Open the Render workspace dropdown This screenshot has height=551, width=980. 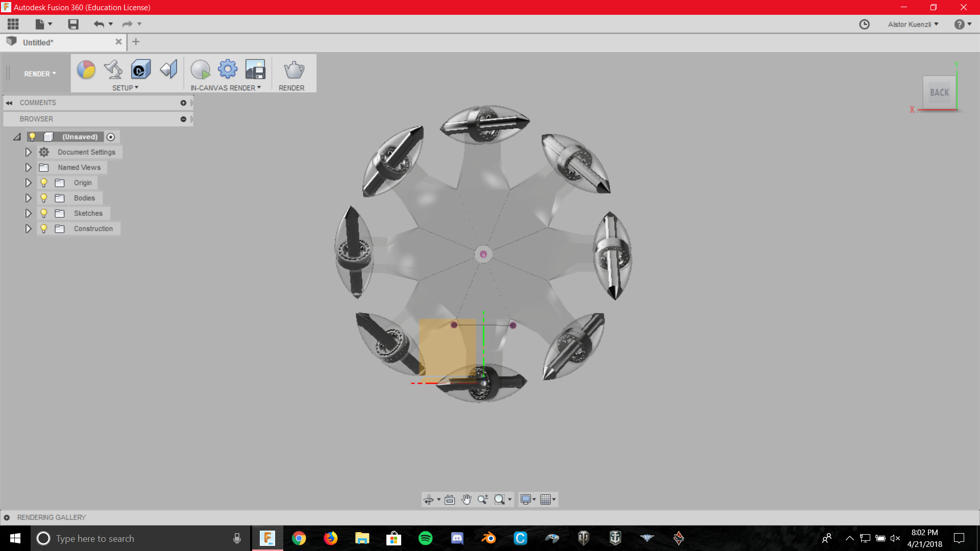point(40,74)
